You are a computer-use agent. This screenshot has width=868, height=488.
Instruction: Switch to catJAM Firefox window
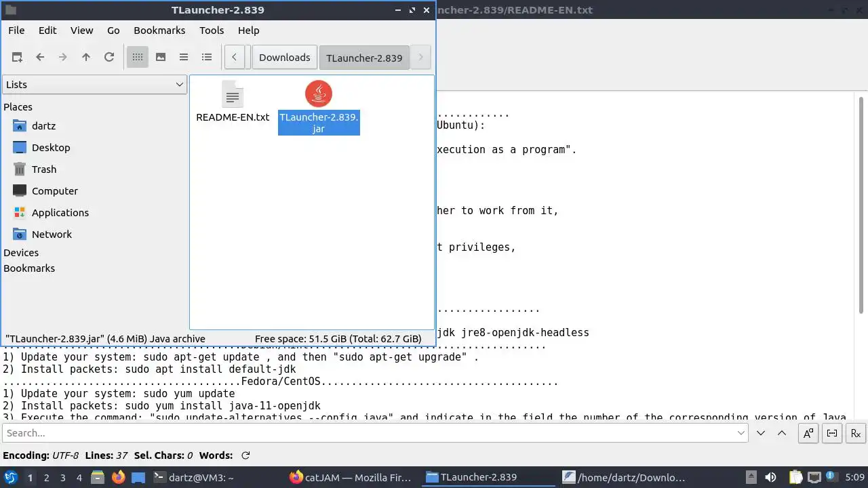353,477
